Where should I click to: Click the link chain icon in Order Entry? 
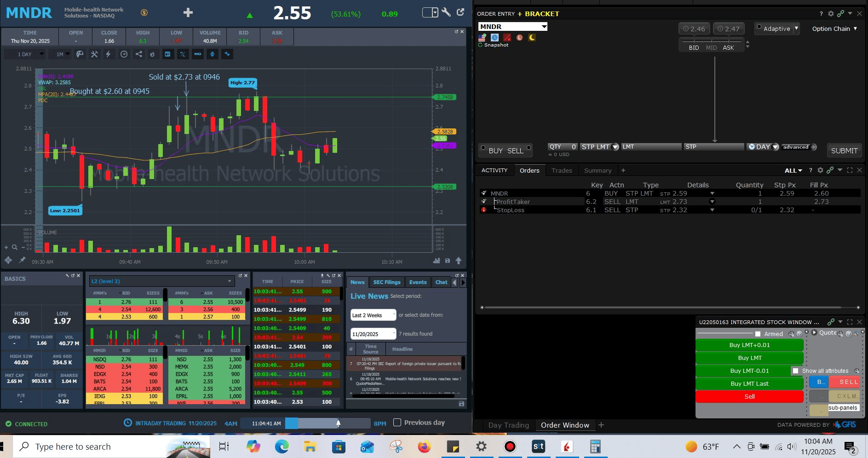pos(840,14)
